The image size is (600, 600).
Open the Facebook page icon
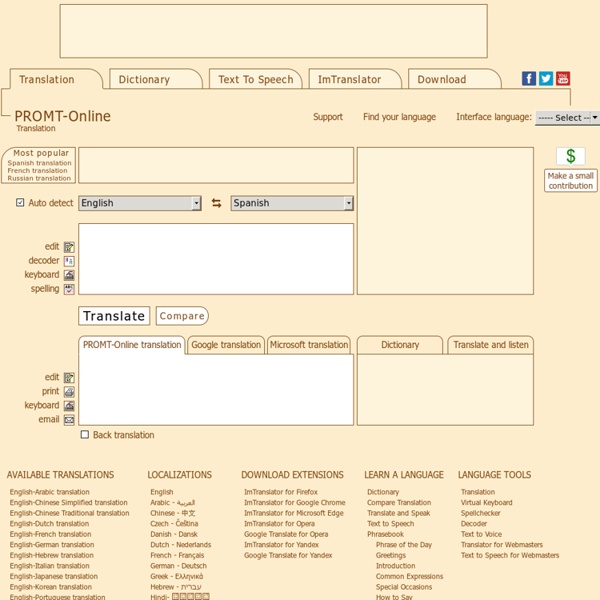point(529,79)
